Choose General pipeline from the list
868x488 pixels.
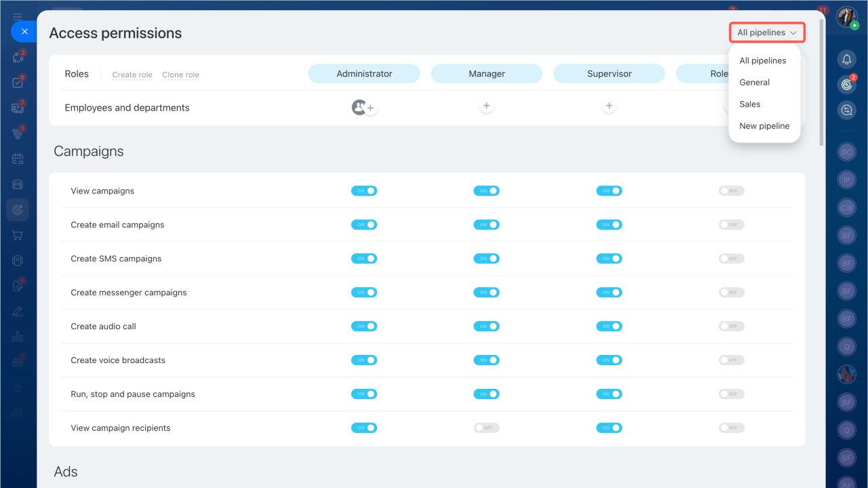(755, 82)
